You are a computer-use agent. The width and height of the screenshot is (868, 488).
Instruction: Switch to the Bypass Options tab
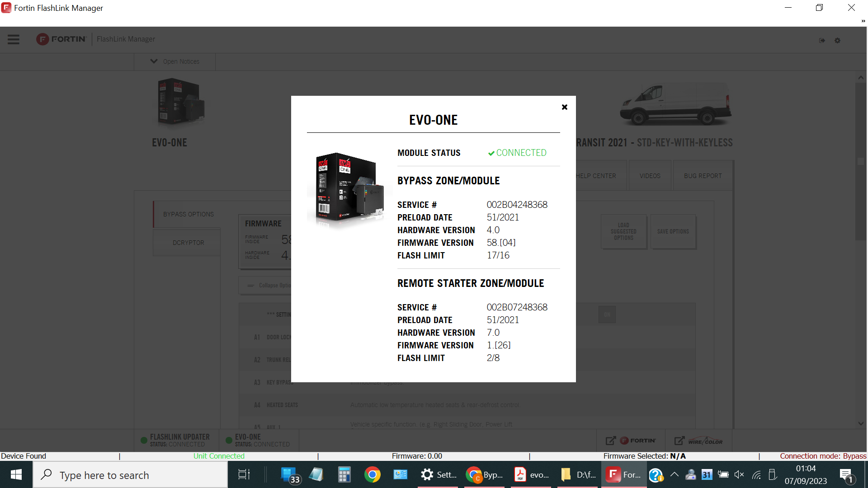click(188, 214)
